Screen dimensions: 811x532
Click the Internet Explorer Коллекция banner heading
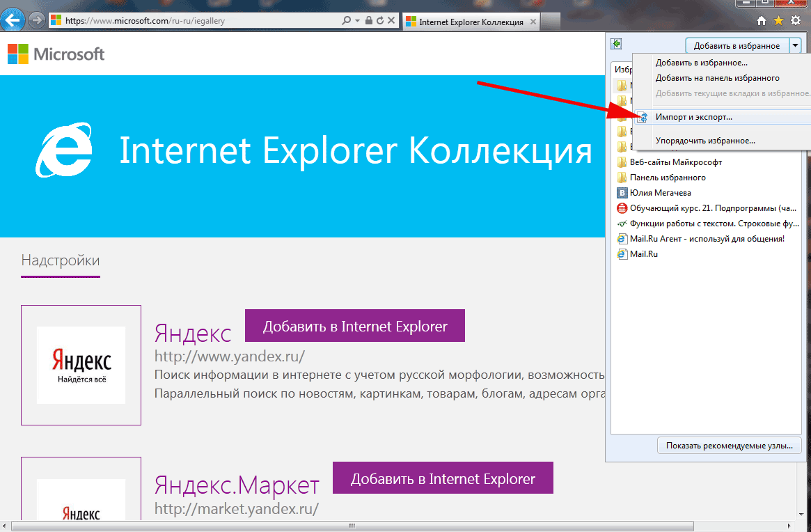tap(355, 150)
